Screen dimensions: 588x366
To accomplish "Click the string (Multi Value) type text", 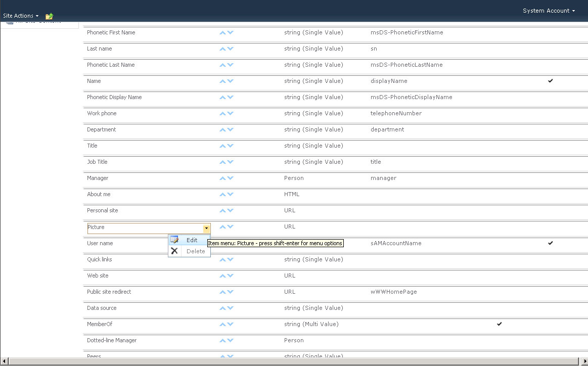I will point(311,324).
